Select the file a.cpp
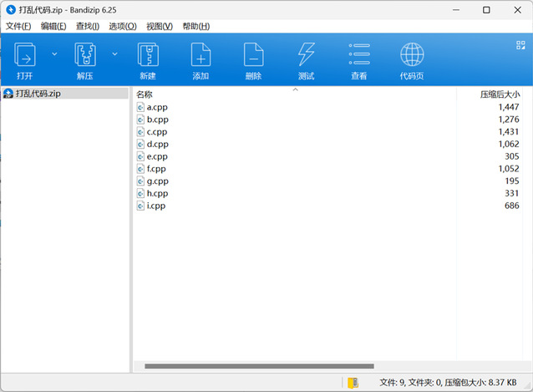This screenshot has width=533, height=392. click(x=157, y=107)
